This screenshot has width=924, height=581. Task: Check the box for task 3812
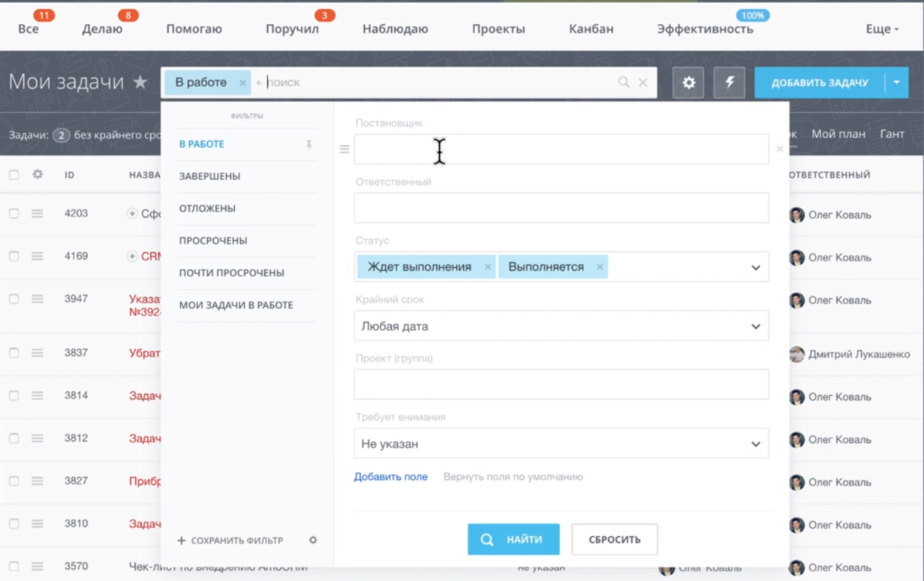pos(14,439)
